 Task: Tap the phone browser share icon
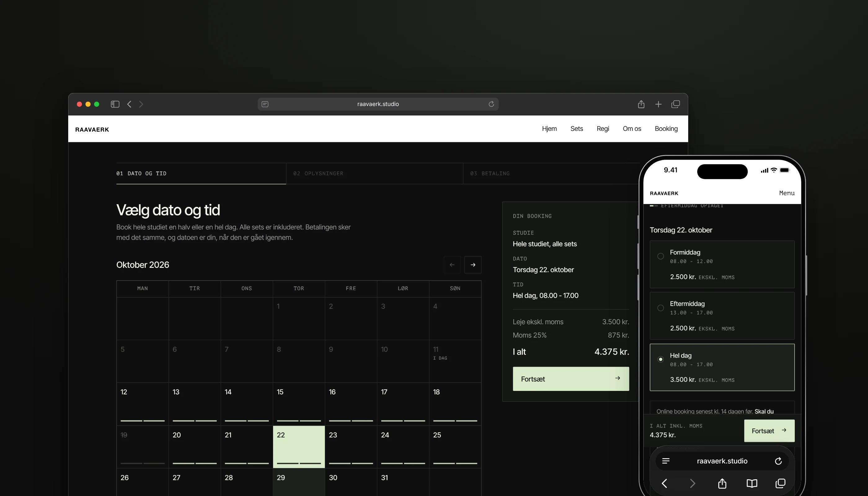(722, 483)
